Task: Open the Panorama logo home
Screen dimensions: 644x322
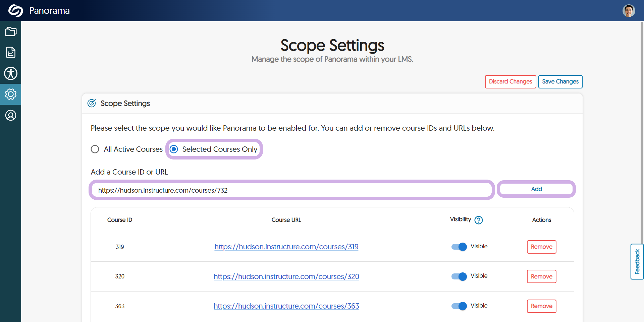Action: click(15, 11)
